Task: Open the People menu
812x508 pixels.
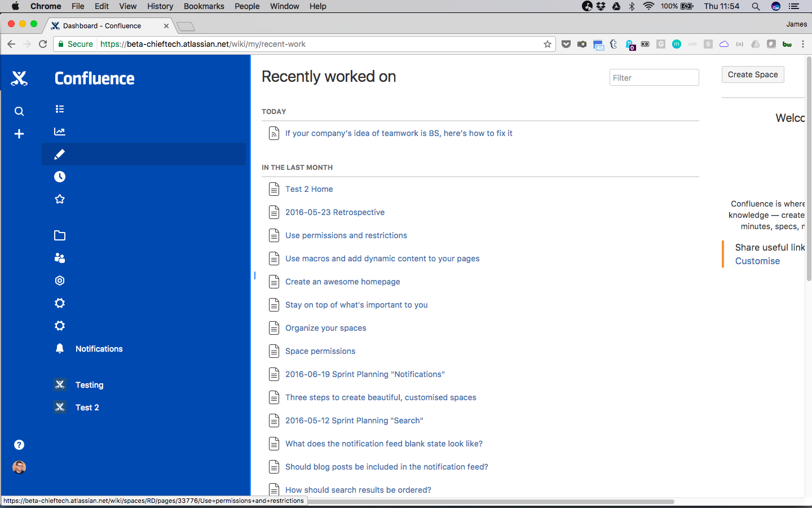Action: point(247,6)
